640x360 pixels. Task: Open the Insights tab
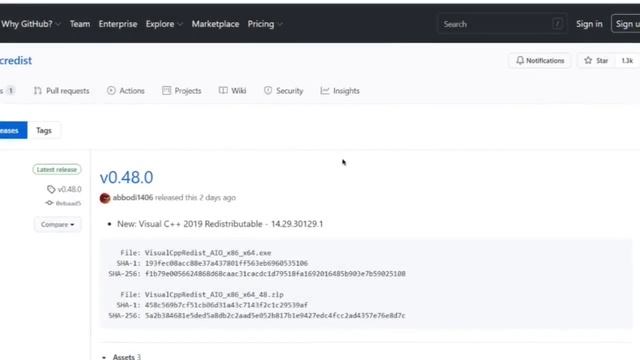tap(340, 91)
